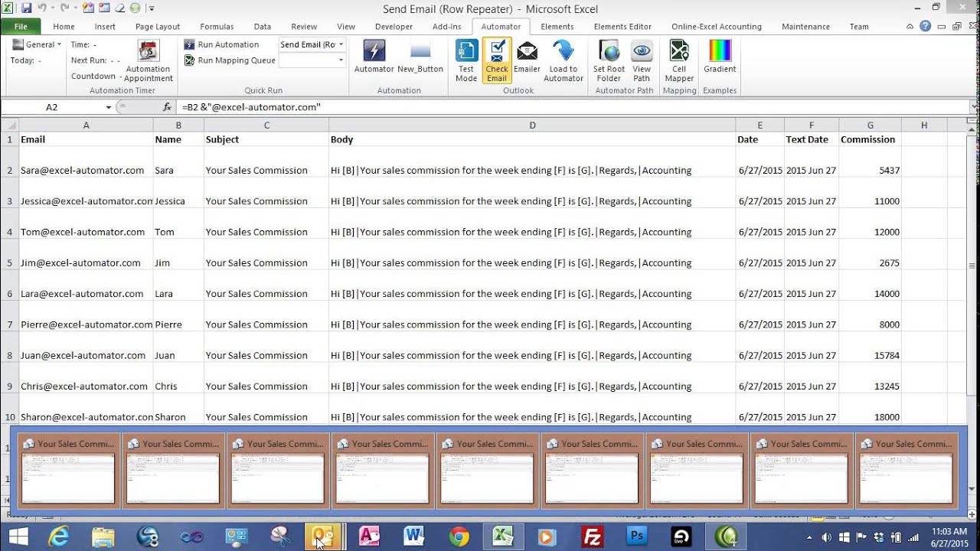Viewport: 980px width, 551px height.
Task: Open Internet Explorer from the taskbar
Action: pos(59,536)
